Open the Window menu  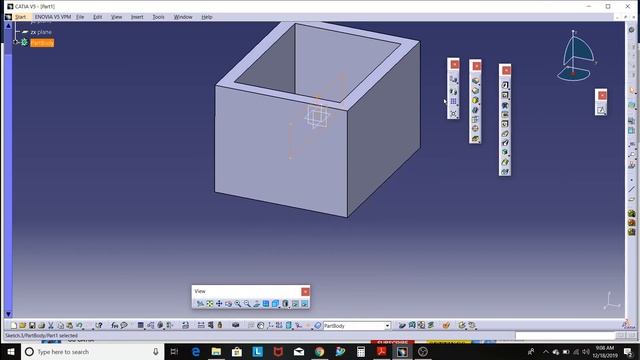pos(183,17)
